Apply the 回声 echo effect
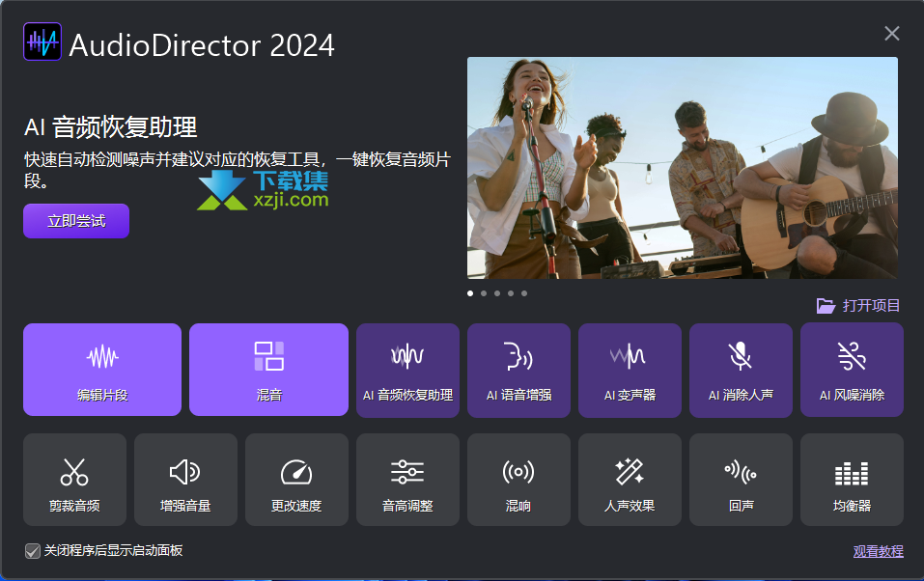The width and height of the screenshot is (924, 581). click(x=741, y=480)
